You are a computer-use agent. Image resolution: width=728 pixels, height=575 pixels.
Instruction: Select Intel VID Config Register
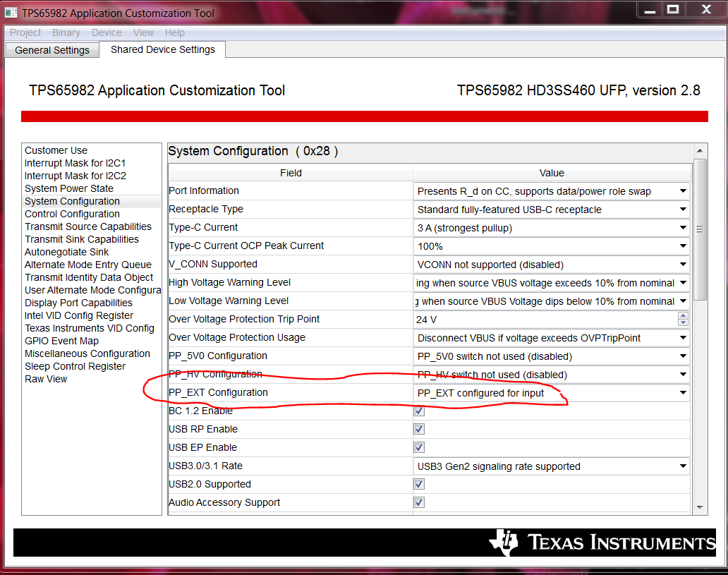click(x=79, y=315)
